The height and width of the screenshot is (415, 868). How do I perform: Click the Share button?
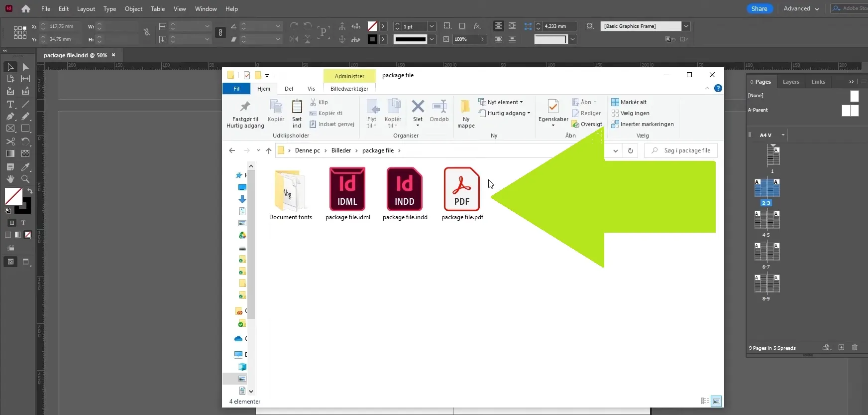pyautogui.click(x=759, y=8)
